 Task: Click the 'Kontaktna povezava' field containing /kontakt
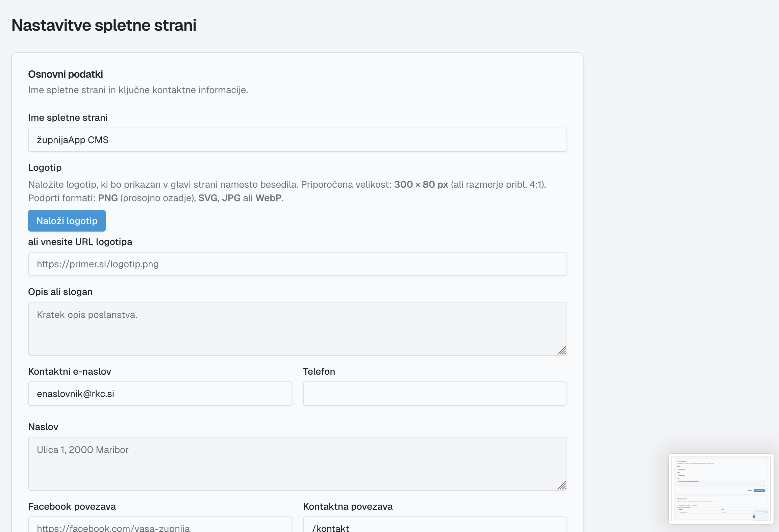(x=435, y=526)
